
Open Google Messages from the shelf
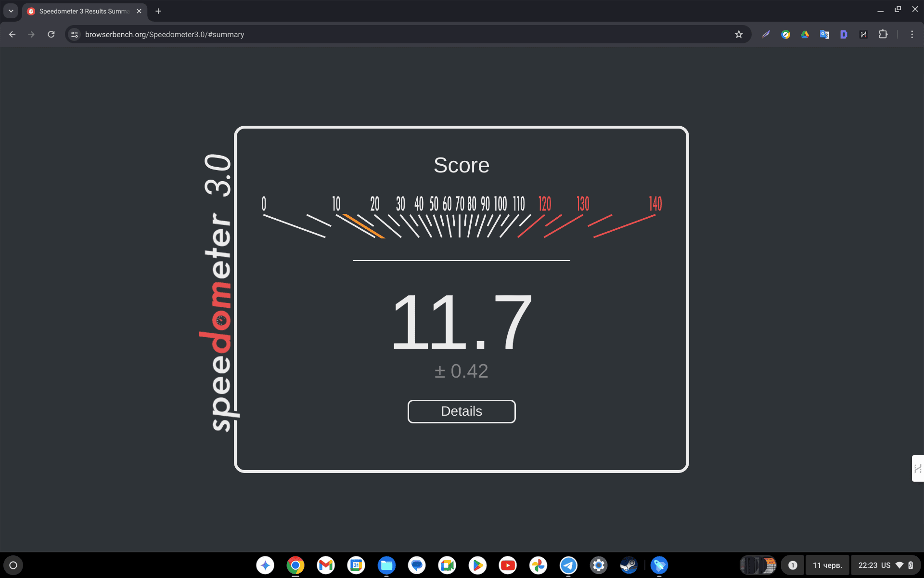pyautogui.click(x=417, y=565)
